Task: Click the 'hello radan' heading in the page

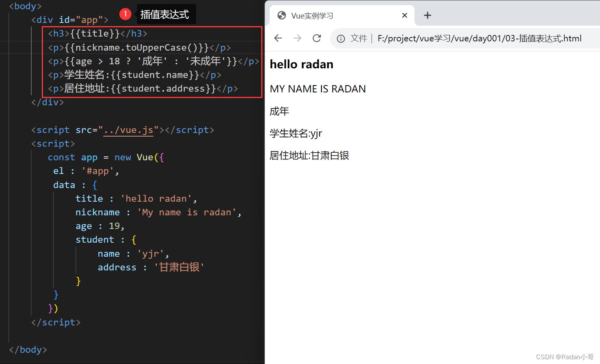Action: pyautogui.click(x=301, y=64)
